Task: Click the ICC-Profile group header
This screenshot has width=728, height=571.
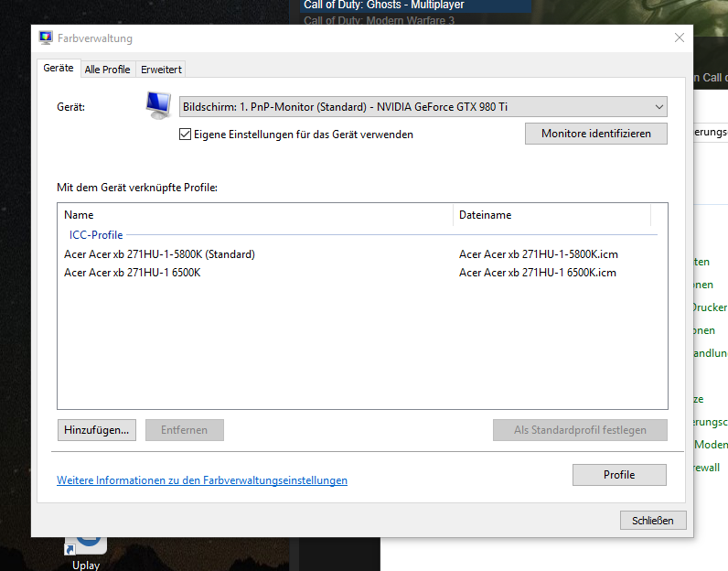Action: coord(96,234)
